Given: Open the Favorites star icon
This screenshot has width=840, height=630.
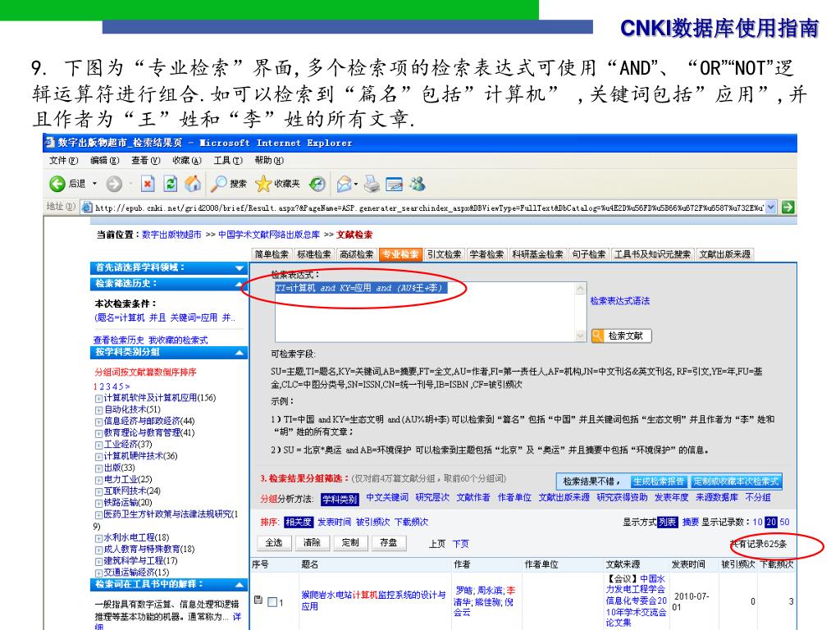Looking at the screenshot, I should coord(263,184).
